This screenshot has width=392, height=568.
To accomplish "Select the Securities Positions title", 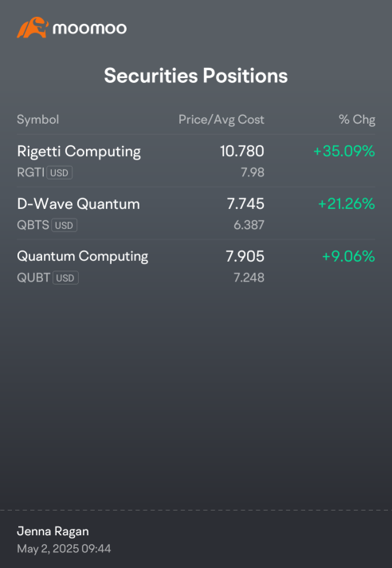I will tap(196, 76).
